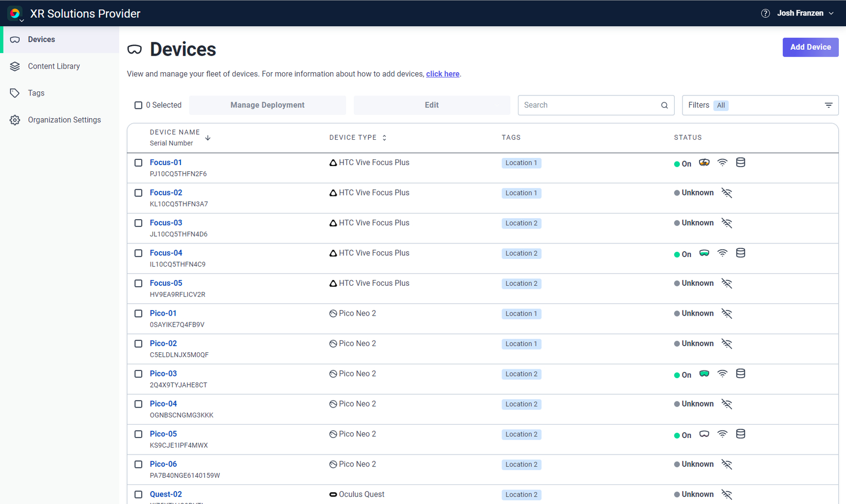Viewport: 846px width, 504px height.
Task: Click the Filters funnel icon
Action: click(828, 105)
